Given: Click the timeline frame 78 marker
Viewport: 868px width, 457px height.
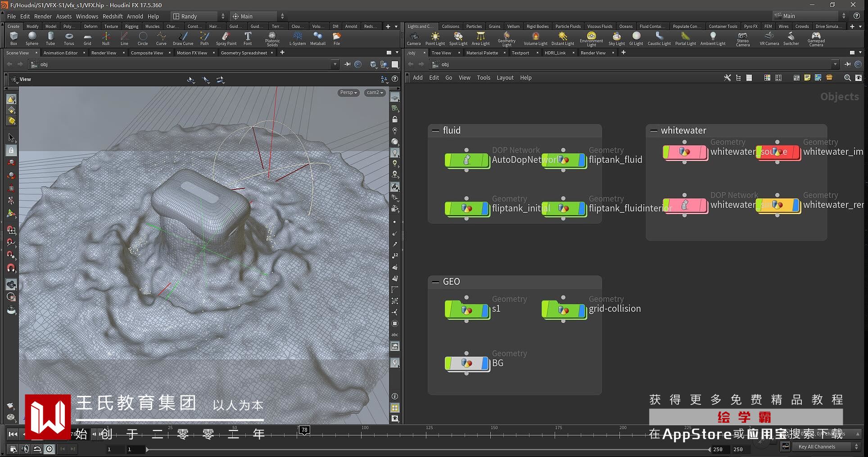Looking at the screenshot, I should coord(304,430).
